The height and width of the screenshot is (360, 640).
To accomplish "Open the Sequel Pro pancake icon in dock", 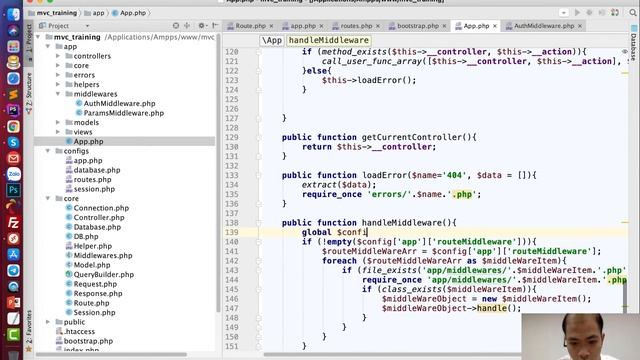I will point(13,62).
